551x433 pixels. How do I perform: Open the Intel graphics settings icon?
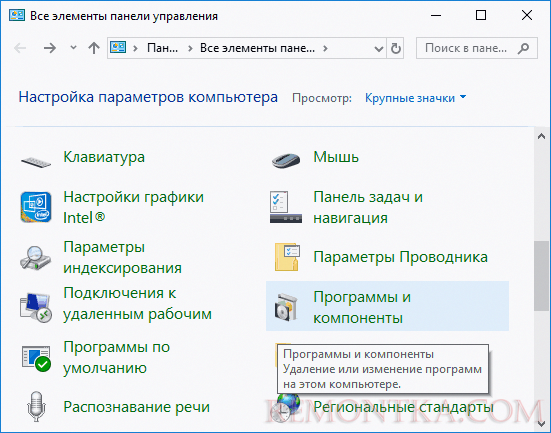[x=36, y=207]
